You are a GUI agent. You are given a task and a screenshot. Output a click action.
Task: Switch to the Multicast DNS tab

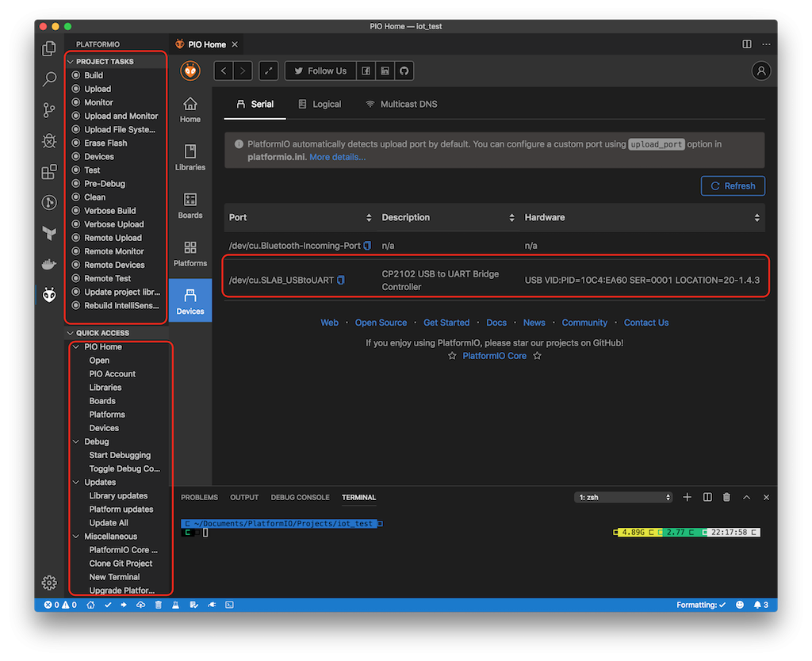pos(401,104)
